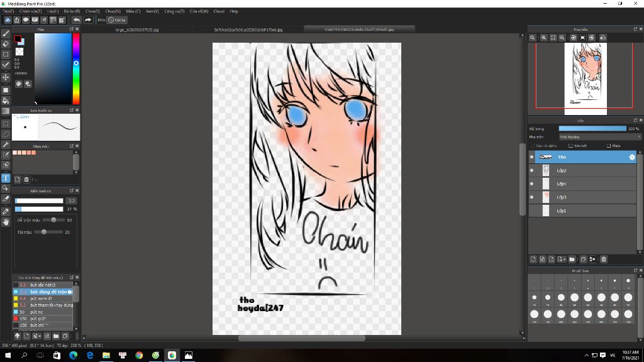Create a layer folder
This screenshot has height=362, width=644.
tap(572, 259)
